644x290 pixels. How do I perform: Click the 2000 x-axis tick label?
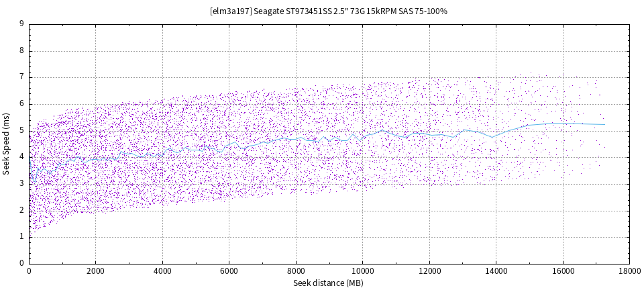coord(95,271)
